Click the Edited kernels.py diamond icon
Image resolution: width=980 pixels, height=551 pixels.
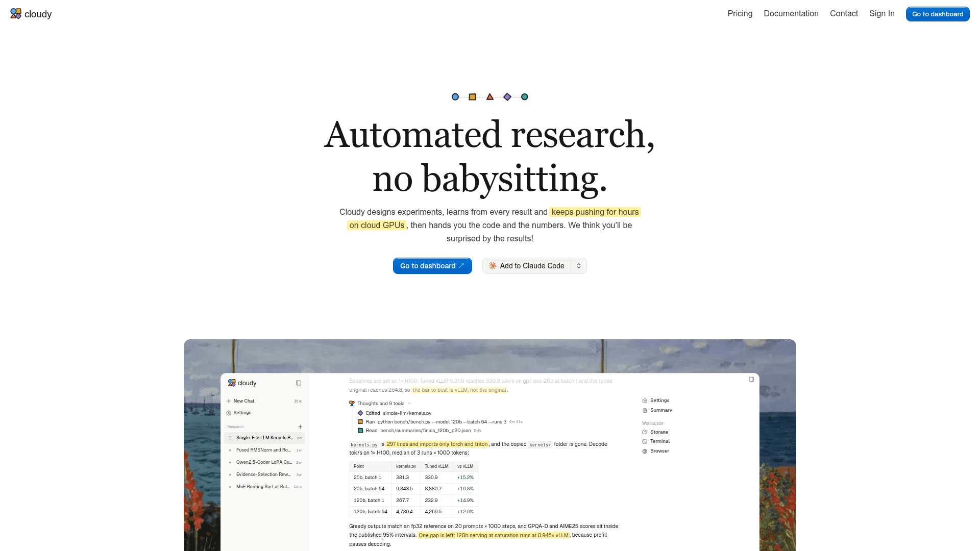pyautogui.click(x=360, y=413)
